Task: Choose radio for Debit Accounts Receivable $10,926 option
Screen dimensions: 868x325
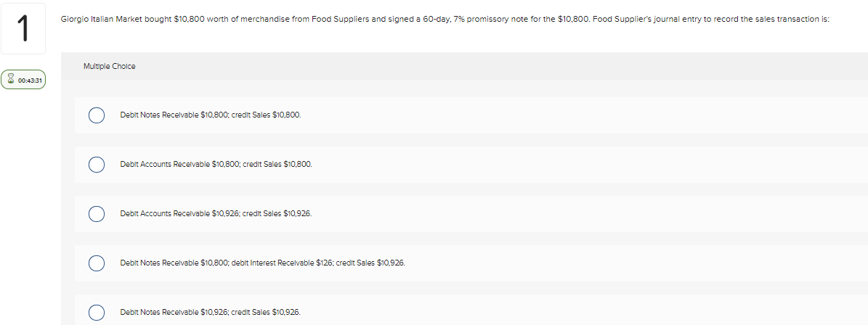Action: pyautogui.click(x=97, y=214)
